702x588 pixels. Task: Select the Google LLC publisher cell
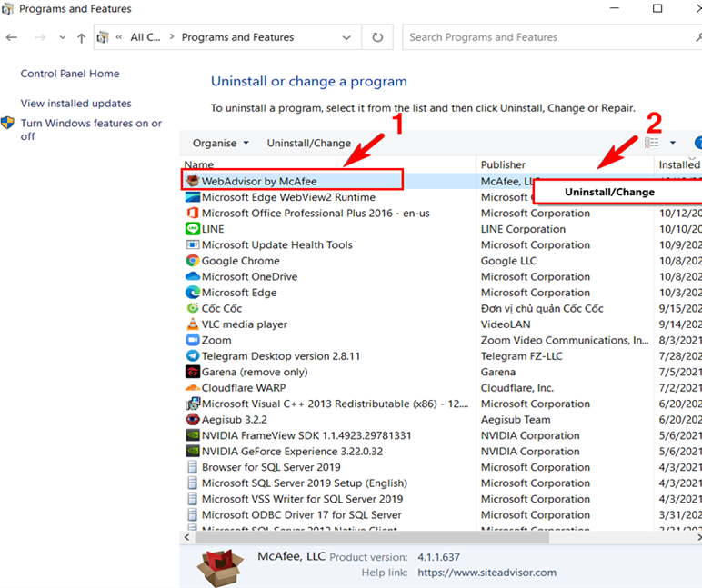pyautogui.click(x=508, y=261)
